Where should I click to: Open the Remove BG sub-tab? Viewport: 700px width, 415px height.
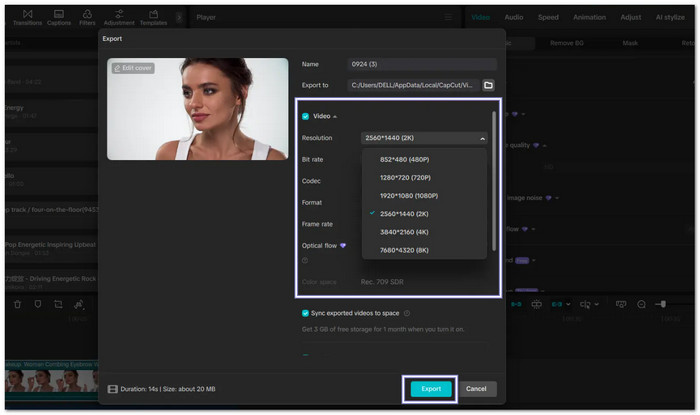click(567, 43)
